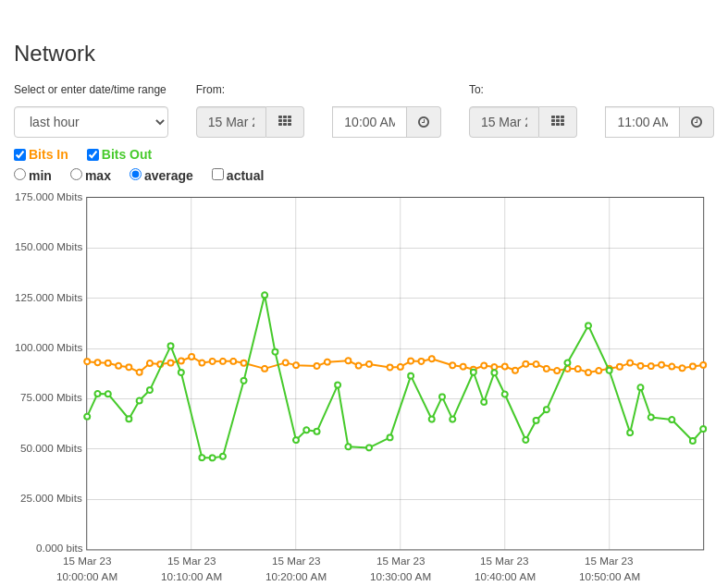Viewport: 728px width, 586px height.
Task: Click the 100.000 Mbits axis label
Action: coord(49,348)
